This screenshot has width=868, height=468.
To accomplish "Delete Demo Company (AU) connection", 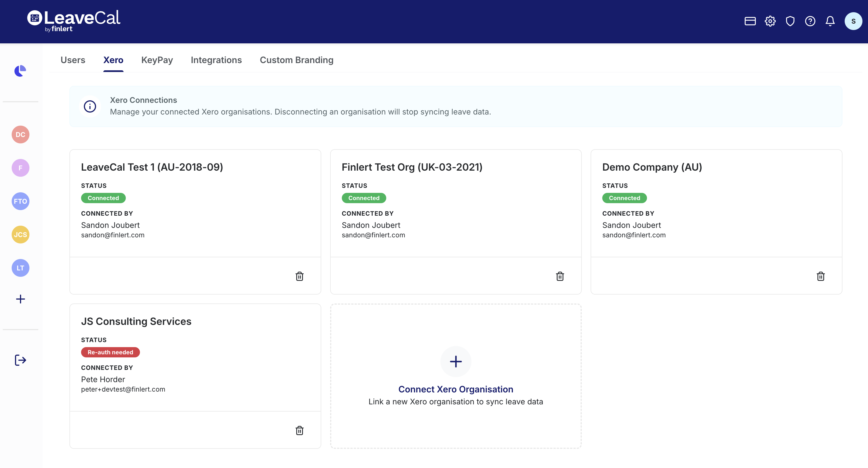I will 821,277.
